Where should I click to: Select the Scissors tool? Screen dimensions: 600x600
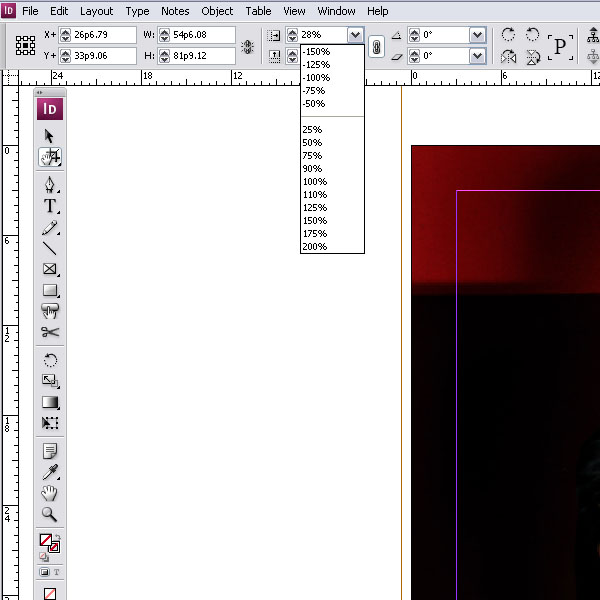click(50, 332)
